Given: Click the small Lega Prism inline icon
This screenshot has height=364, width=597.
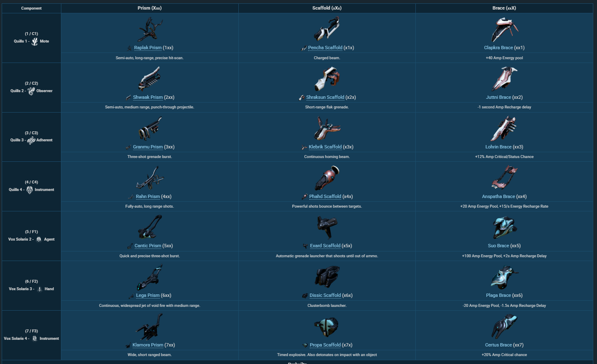Looking at the screenshot, I should (132, 296).
